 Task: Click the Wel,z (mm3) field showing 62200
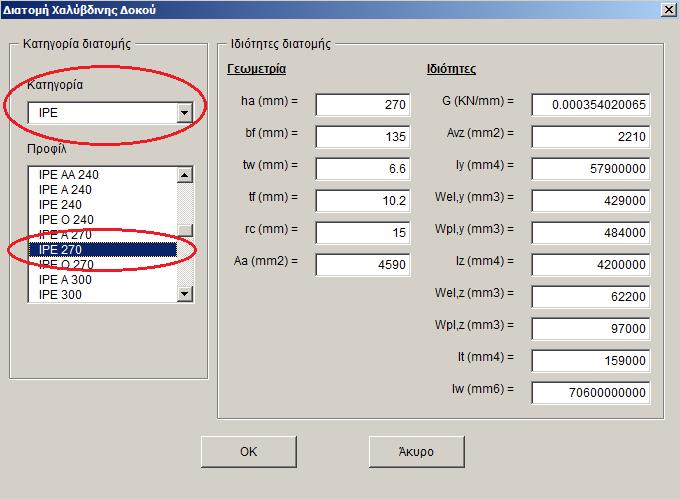591,297
